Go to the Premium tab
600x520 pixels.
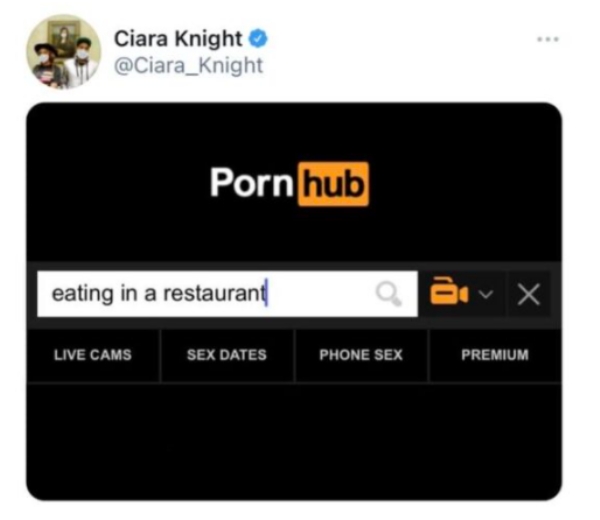(495, 355)
